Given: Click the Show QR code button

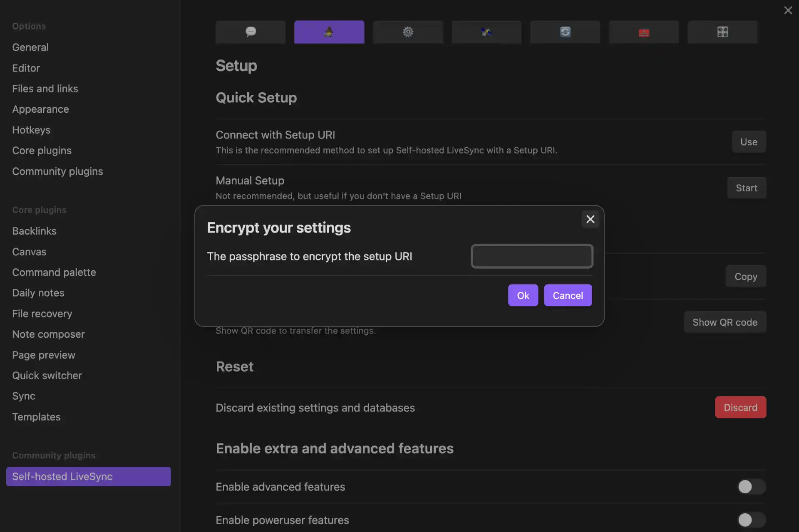Looking at the screenshot, I should (x=725, y=322).
